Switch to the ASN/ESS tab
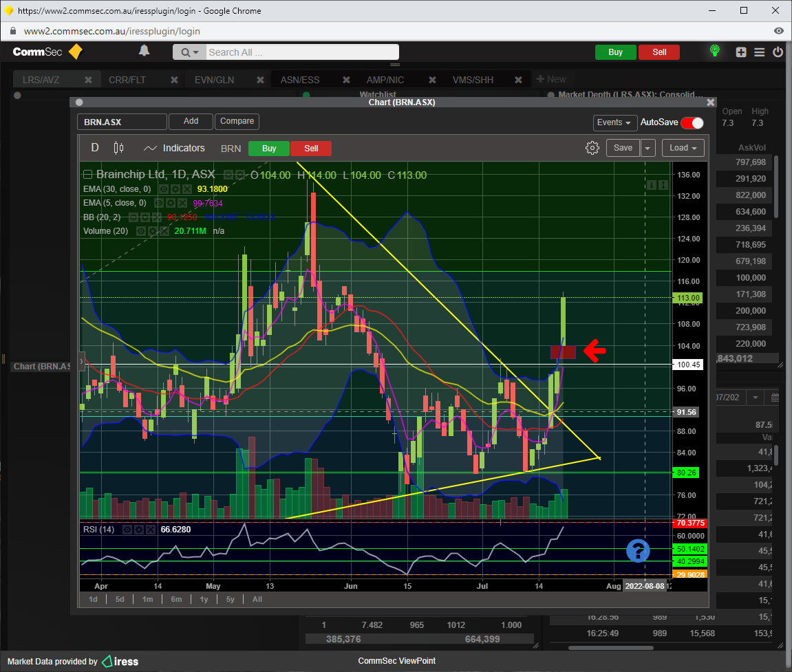 300,80
